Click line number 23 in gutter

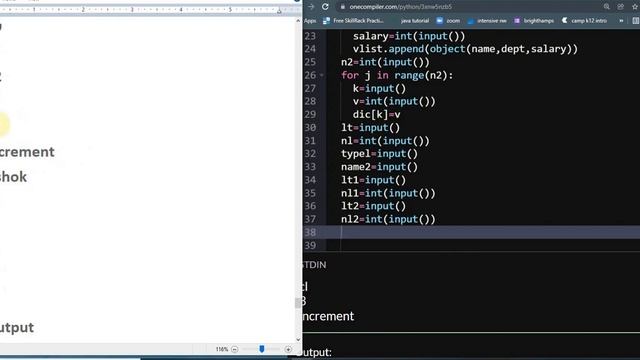pyautogui.click(x=310, y=36)
